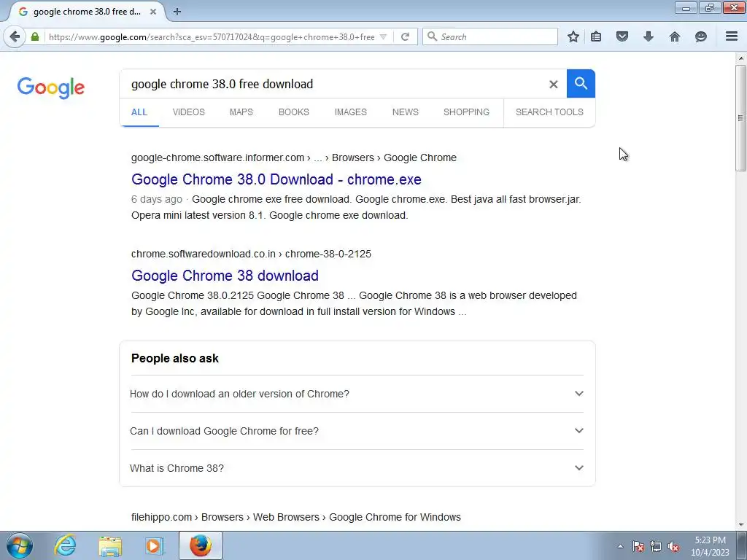Switch to the SHOPPING tab
Viewport: 747px width, 560px height.
tap(466, 112)
